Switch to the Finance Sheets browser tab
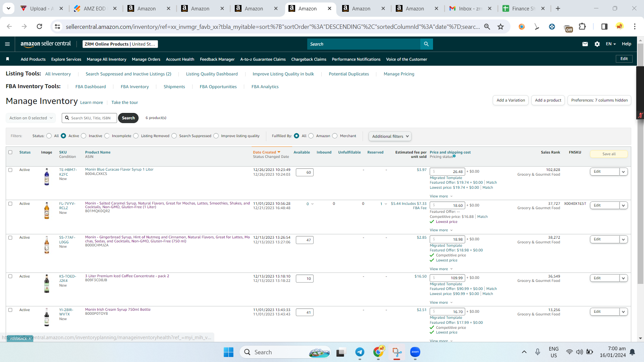 point(525,9)
